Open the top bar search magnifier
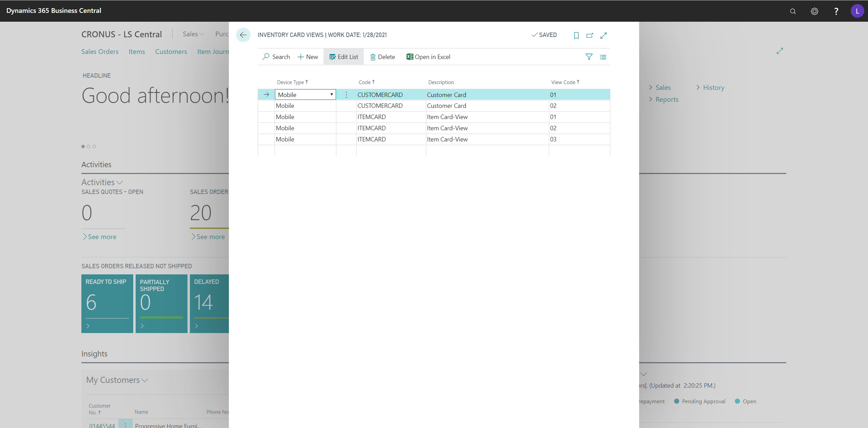The image size is (868, 428). point(793,11)
